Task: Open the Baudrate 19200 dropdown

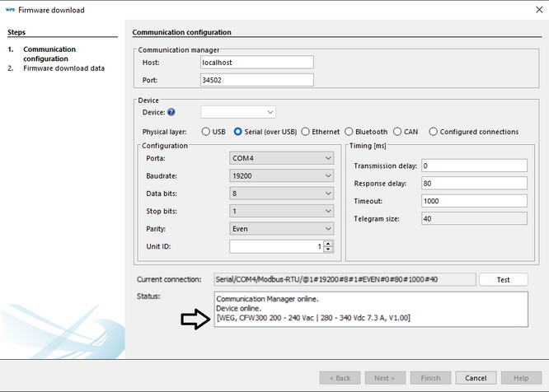Action: (x=281, y=175)
